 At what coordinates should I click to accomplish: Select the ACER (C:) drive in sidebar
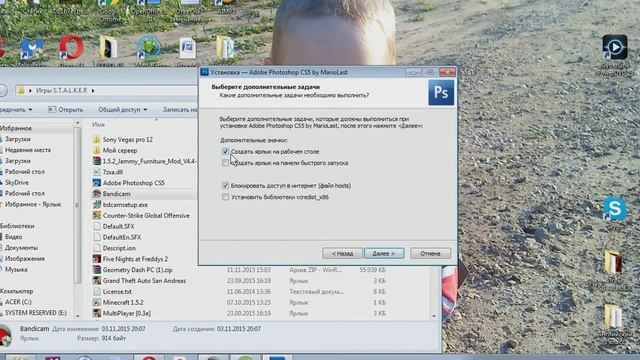tap(18, 302)
